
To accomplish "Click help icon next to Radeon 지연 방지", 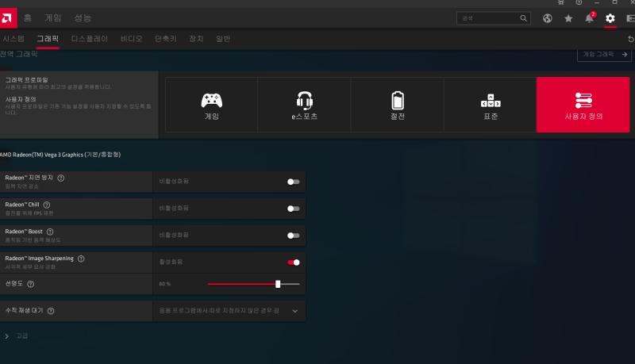I will pyautogui.click(x=61, y=178).
